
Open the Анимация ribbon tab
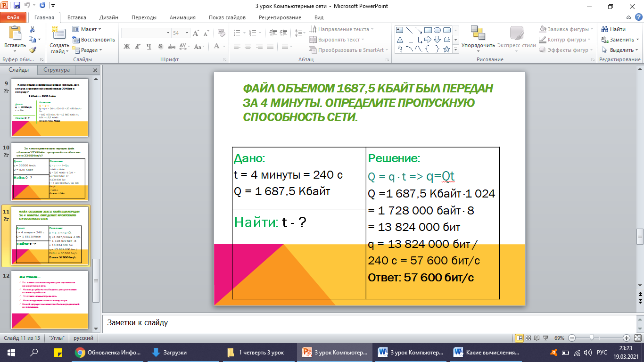pos(182,17)
